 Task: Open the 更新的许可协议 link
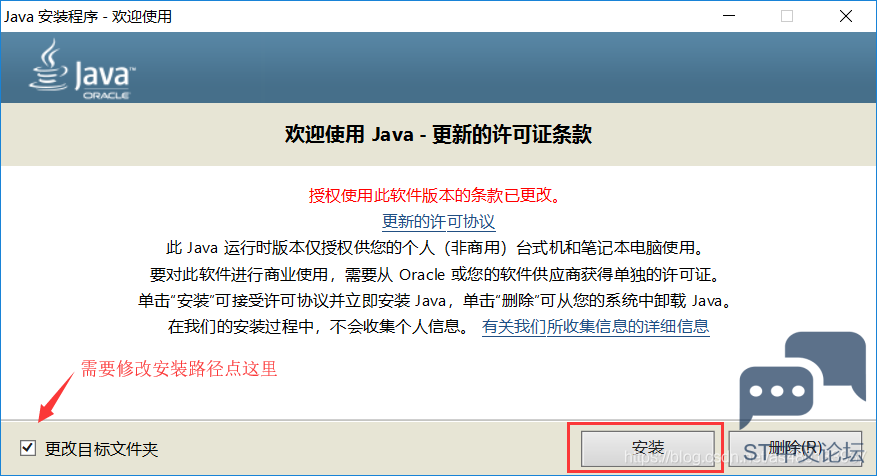[438, 221]
